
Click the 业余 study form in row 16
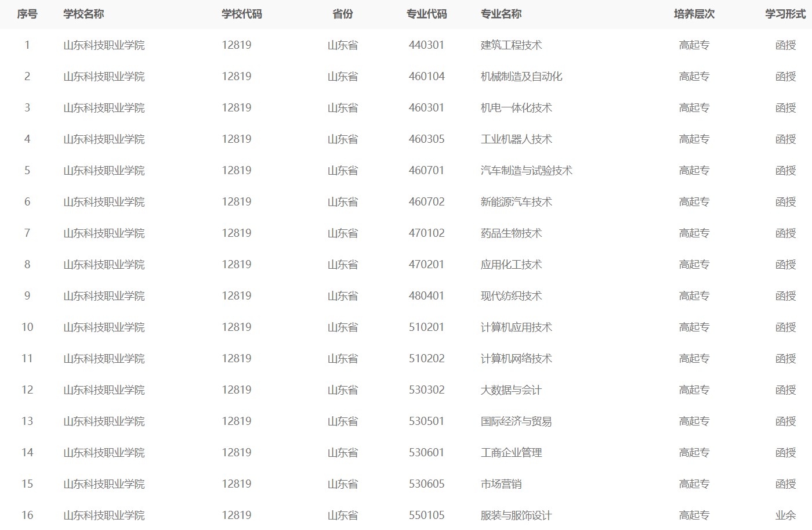tap(785, 515)
